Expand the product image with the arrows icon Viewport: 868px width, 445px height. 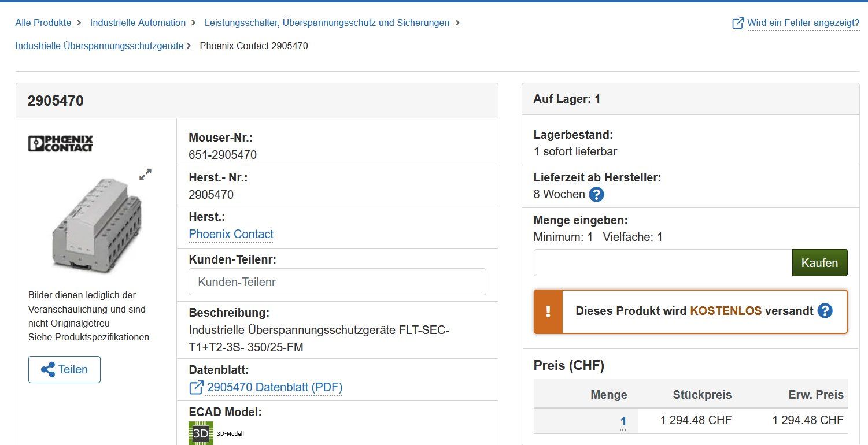click(146, 174)
